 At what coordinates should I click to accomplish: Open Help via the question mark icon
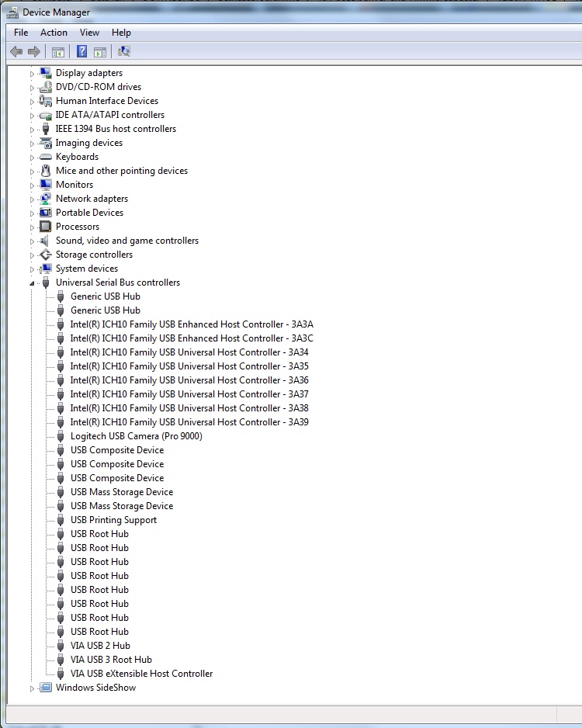(81, 52)
